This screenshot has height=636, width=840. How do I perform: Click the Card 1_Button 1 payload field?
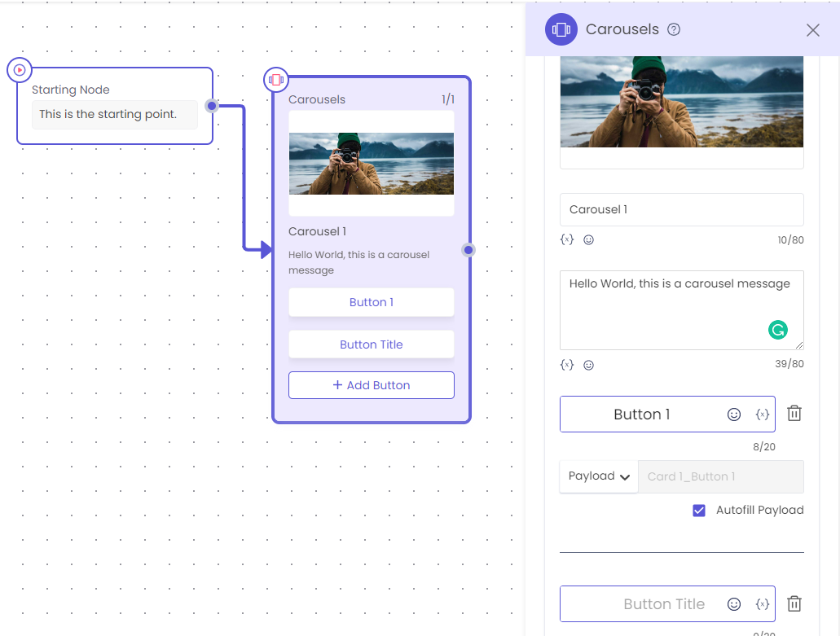(x=720, y=476)
